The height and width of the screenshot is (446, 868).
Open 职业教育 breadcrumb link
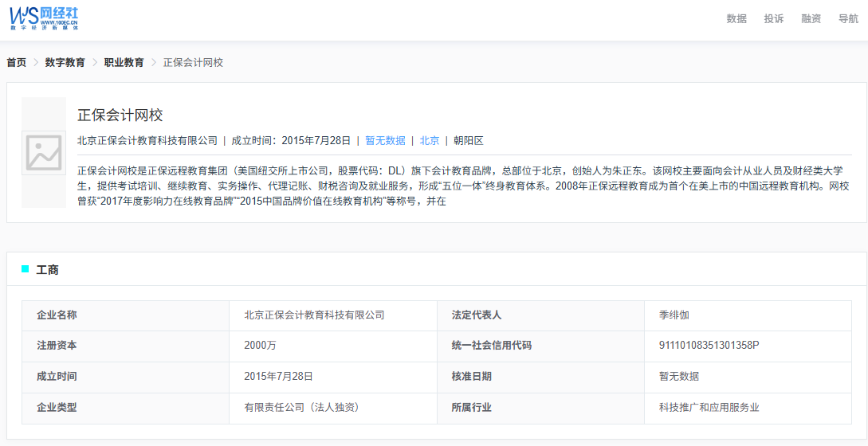pos(124,63)
